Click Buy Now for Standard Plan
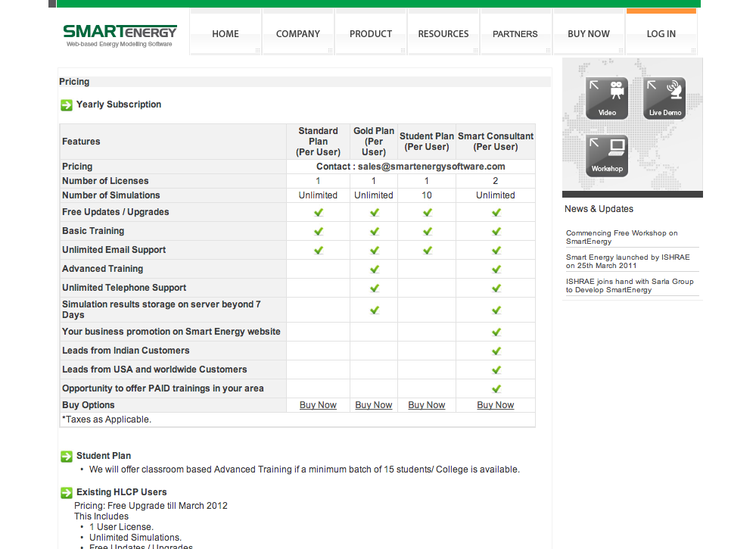This screenshot has width=756, height=549. pyautogui.click(x=318, y=405)
